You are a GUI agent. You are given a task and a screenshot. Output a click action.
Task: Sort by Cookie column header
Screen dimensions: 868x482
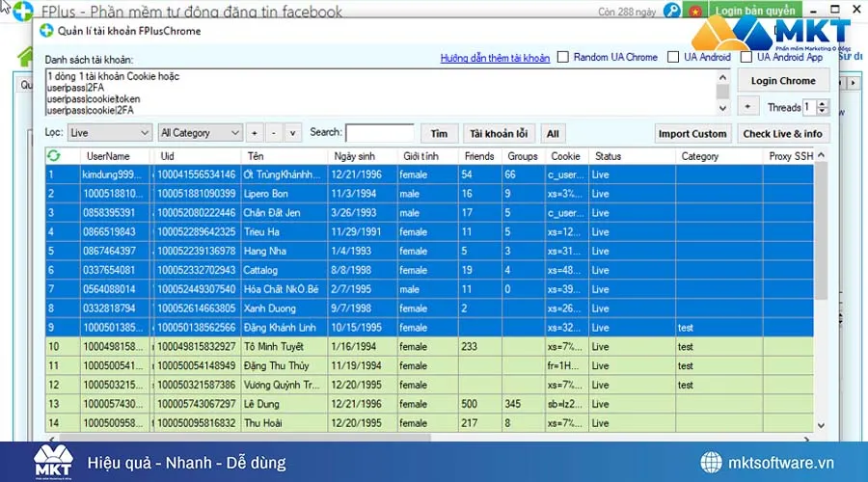[x=565, y=156]
